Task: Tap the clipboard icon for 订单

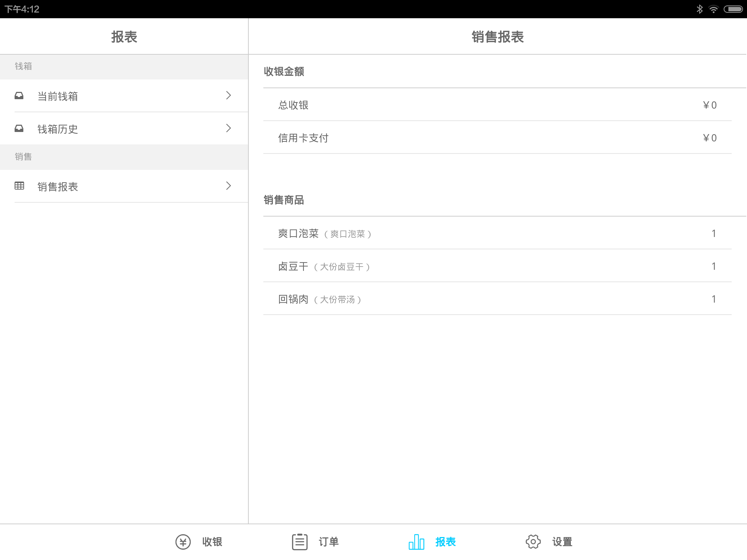Action: [299, 542]
